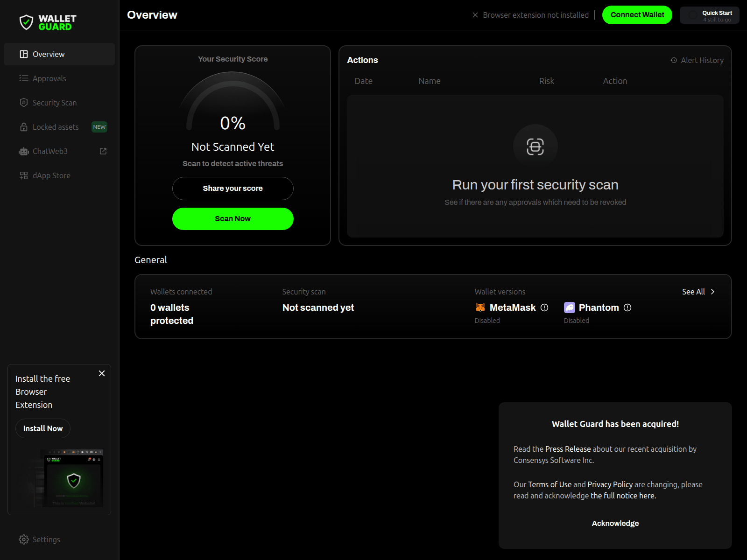The image size is (747, 560).
Task: Select the Actions panel header
Action: pos(363,60)
